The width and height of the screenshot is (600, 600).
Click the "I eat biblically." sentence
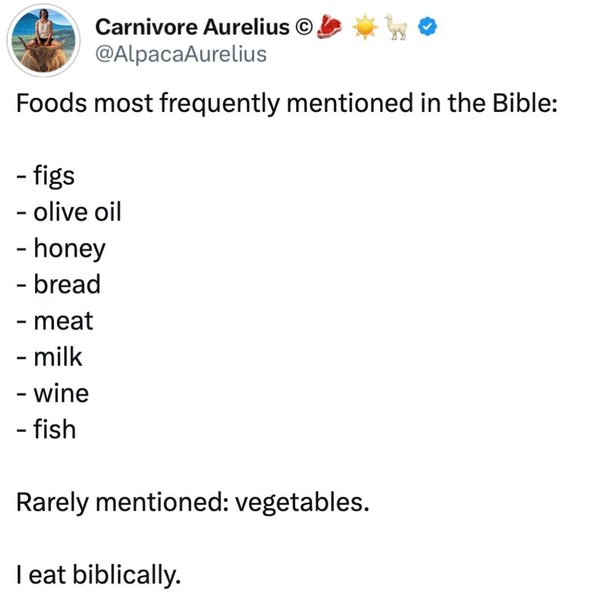98,575
